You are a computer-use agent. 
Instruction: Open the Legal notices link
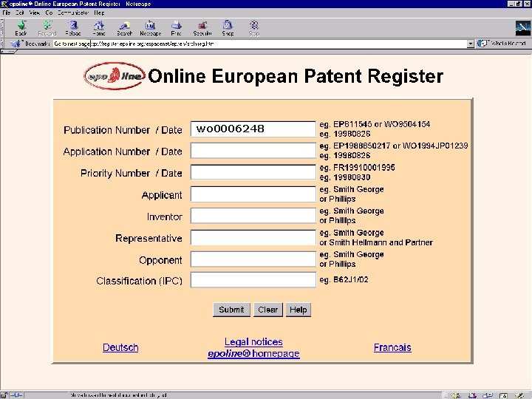point(253,341)
